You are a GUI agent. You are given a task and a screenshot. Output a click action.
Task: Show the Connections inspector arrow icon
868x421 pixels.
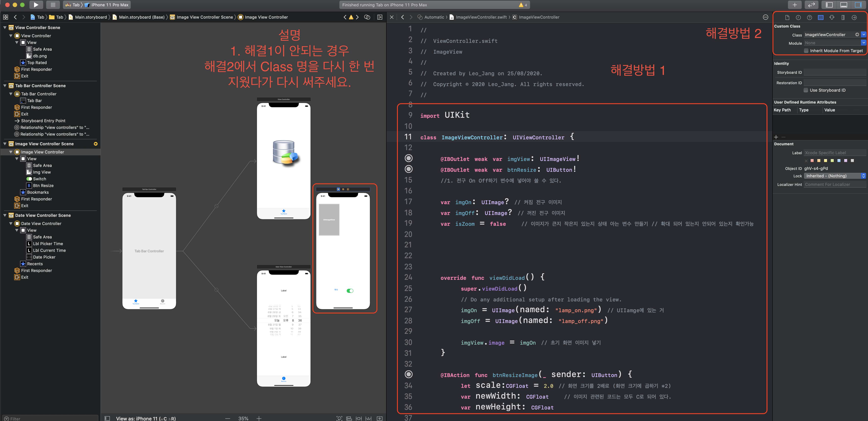coord(854,18)
